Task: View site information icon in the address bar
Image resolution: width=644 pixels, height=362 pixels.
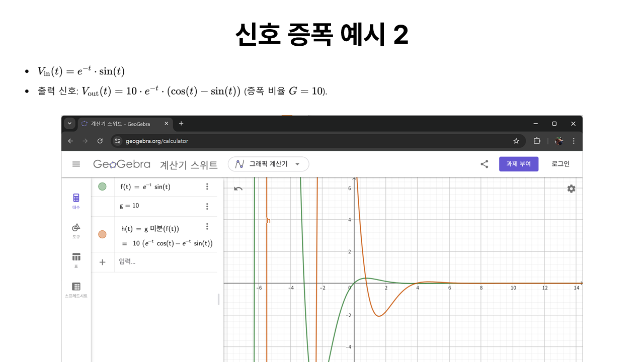Action: pos(118,141)
